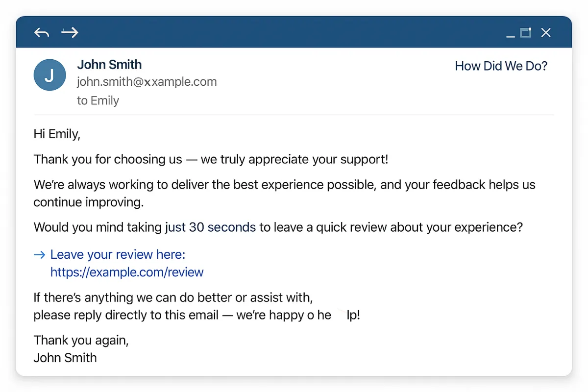Image resolution: width=588 pixels, height=392 pixels.
Task: Open the https://example.com/review URL
Action: click(127, 272)
